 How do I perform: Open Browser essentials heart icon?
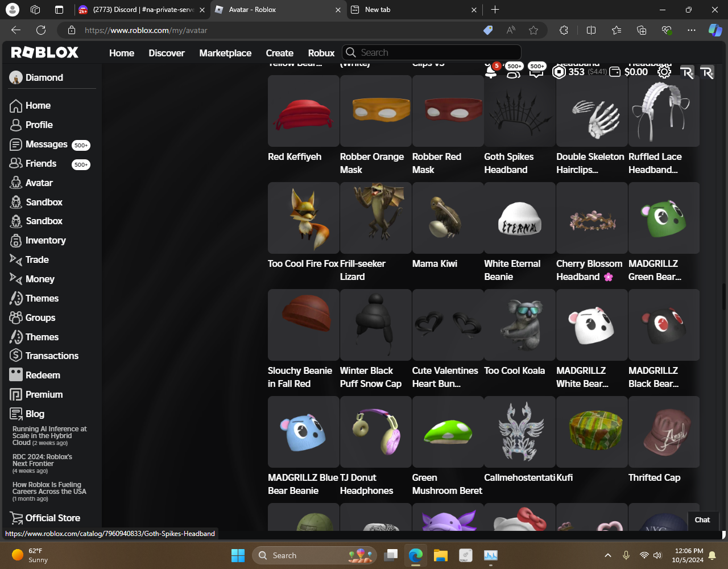click(667, 30)
